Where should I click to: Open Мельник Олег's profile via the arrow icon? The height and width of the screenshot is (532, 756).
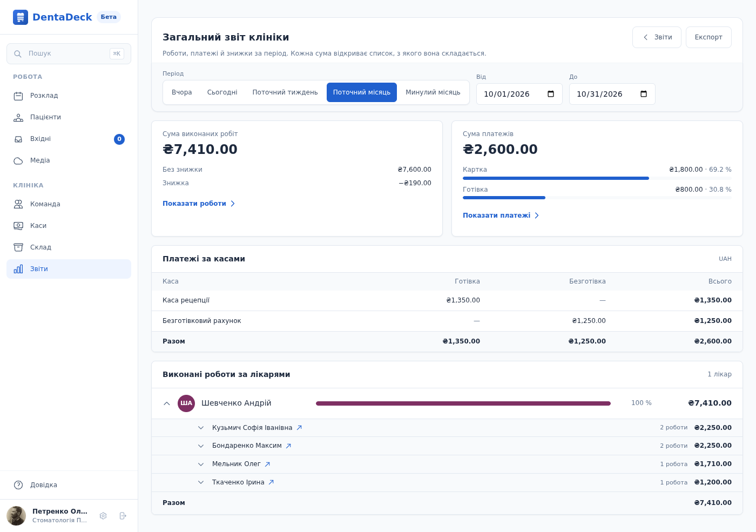[x=267, y=464]
